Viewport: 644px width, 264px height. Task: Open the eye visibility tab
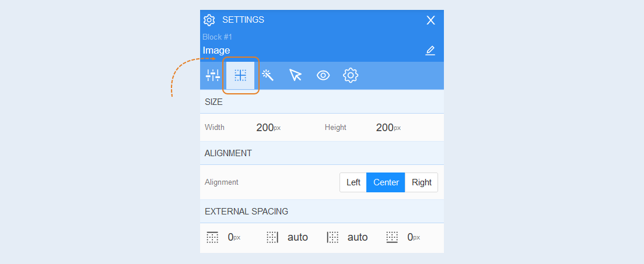click(x=323, y=75)
